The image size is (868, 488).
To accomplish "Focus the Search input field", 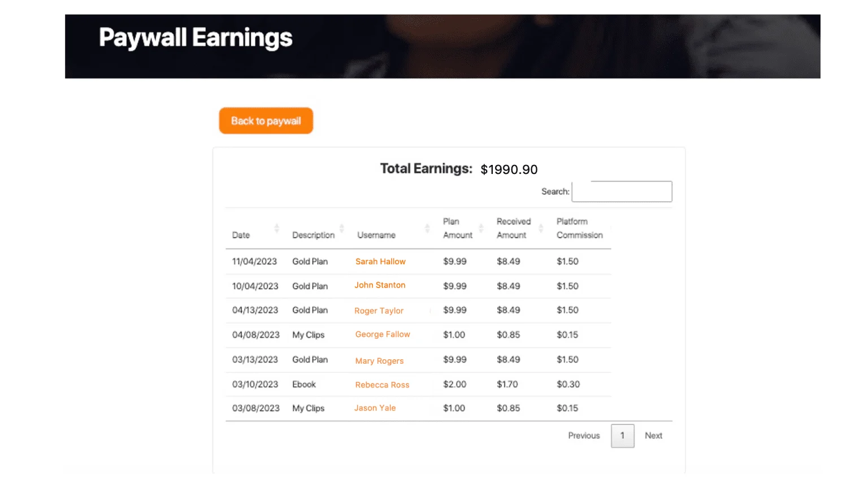I will 622,191.
